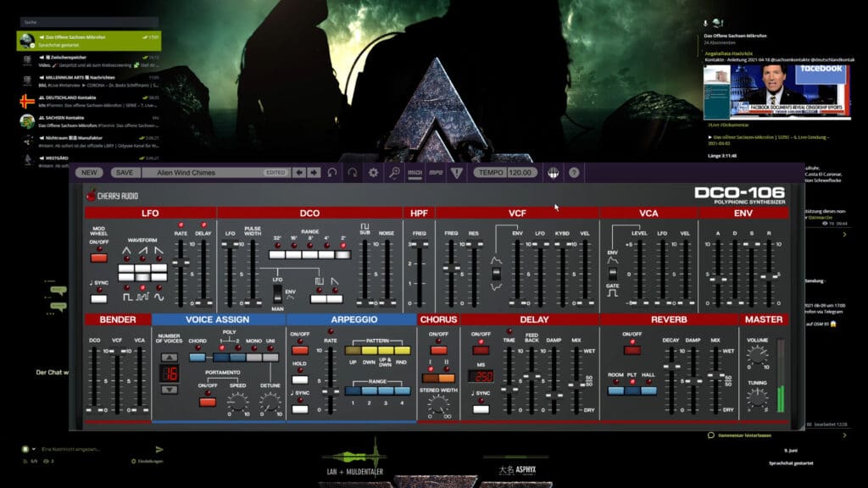Toggle the LFO Sync button
The height and width of the screenshot is (488, 868).
pos(98,299)
